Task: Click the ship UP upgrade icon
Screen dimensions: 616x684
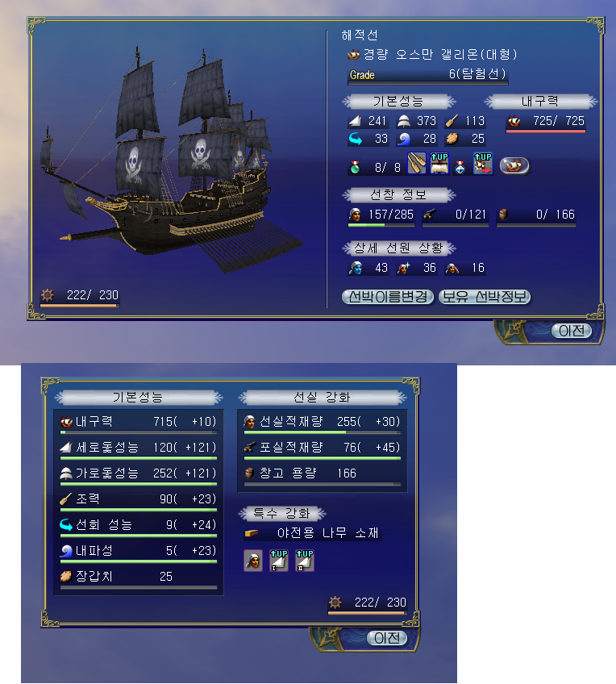Action: (x=483, y=164)
